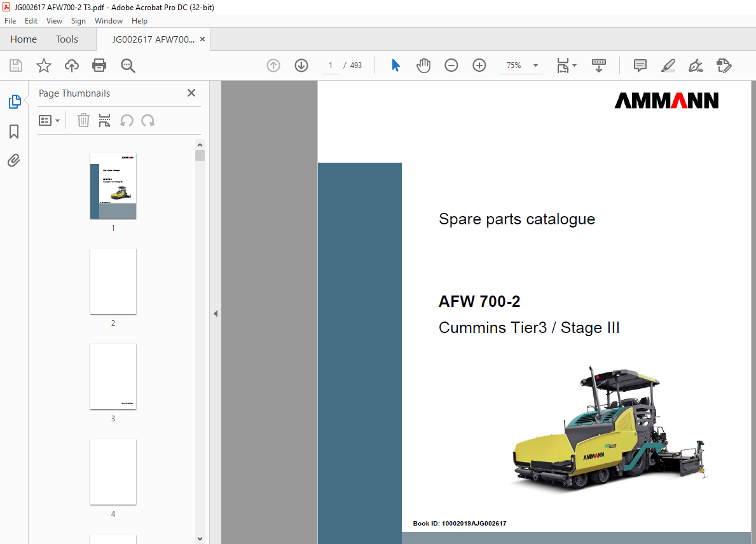Zoom out with minus icon

[451, 65]
